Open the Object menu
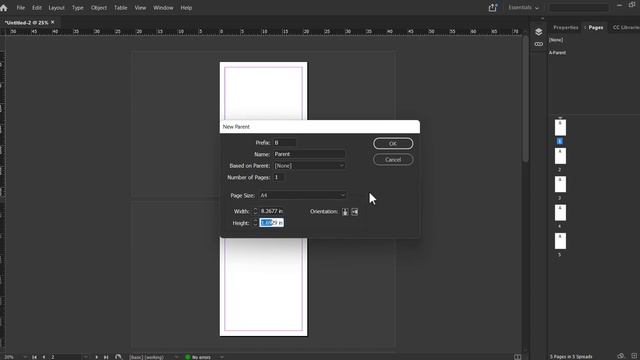Screen dimensions: 640x360 (99, 8)
